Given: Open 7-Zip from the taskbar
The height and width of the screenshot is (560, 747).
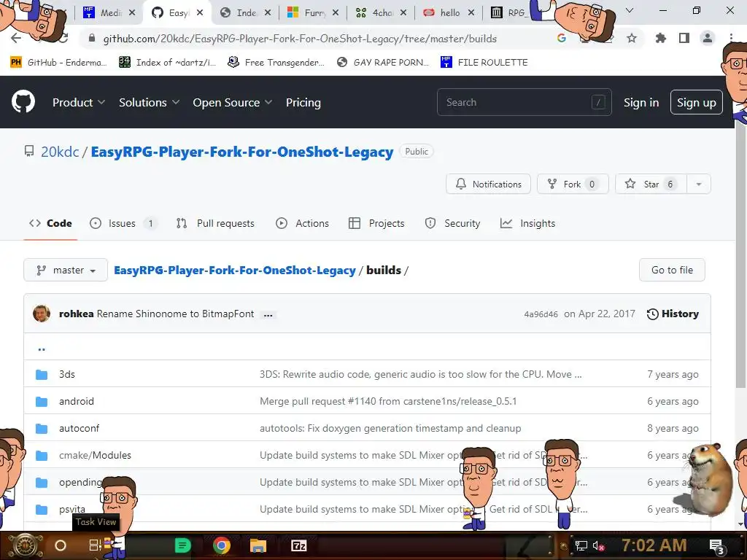Looking at the screenshot, I should pyautogui.click(x=298, y=545).
